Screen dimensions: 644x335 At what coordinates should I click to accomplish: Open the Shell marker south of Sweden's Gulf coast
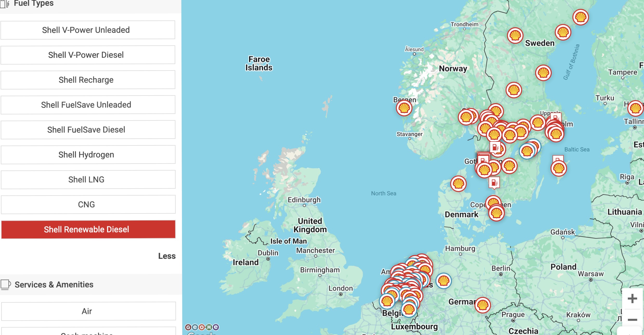pyautogui.click(x=514, y=90)
